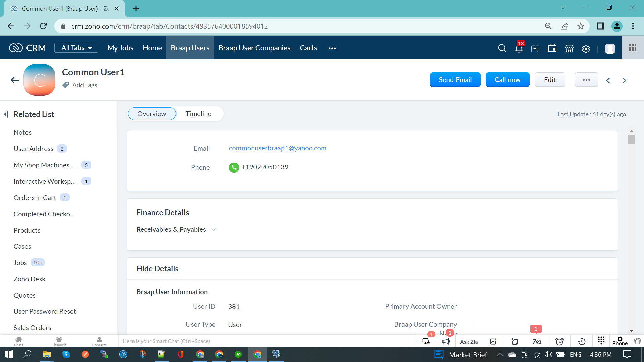Go to next record arrow

pyautogui.click(x=624, y=80)
